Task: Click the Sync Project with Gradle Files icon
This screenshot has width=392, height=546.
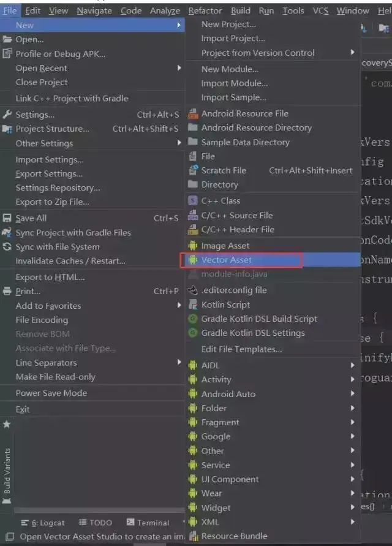Action: click(x=7, y=232)
